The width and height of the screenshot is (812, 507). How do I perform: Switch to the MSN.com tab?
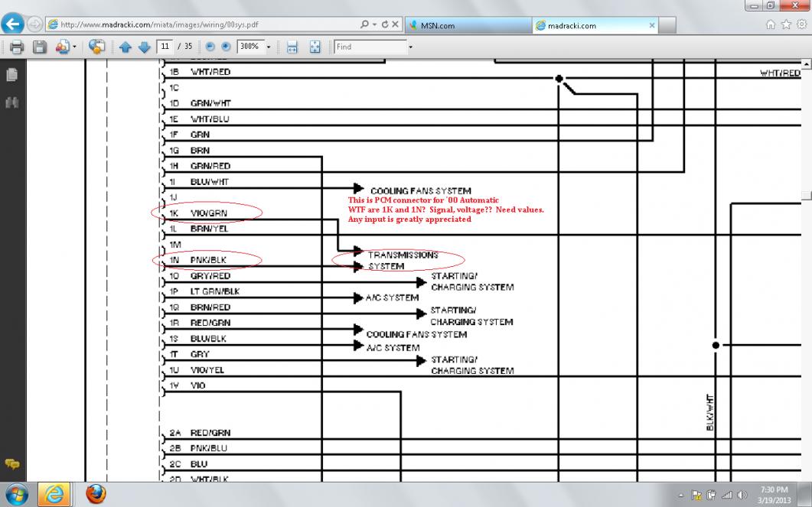468,24
